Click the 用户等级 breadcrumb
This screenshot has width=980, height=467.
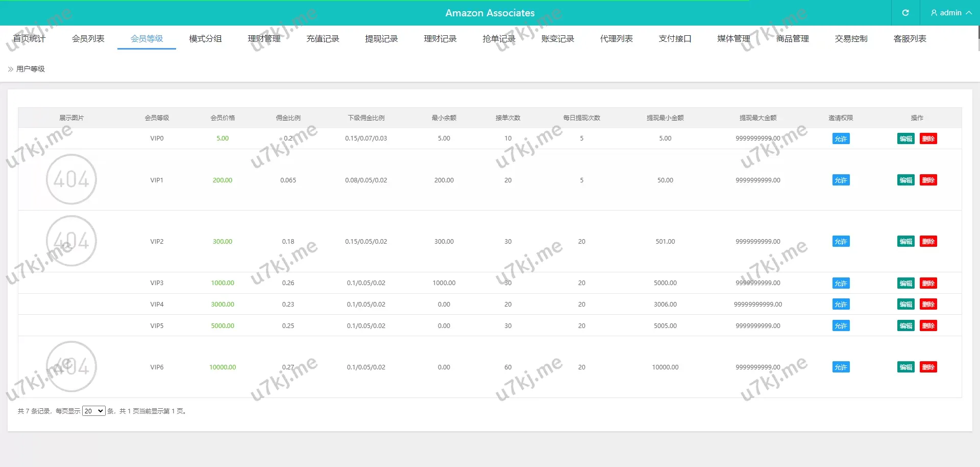click(31, 69)
